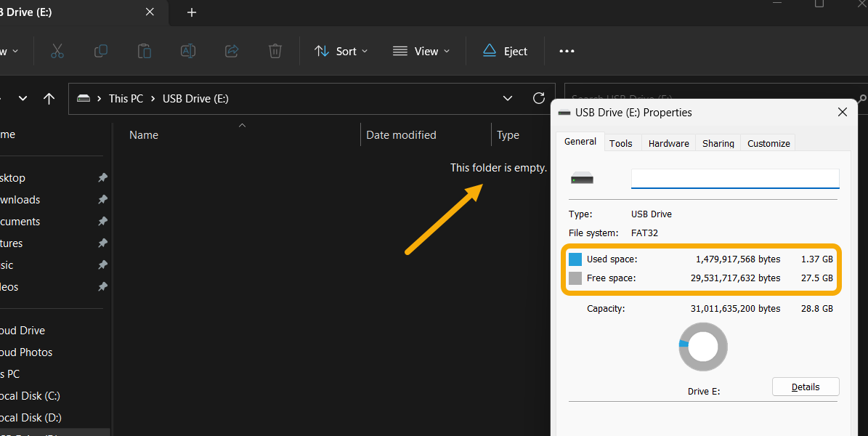
Task: Open the See more (ellipsis) toolbar icon
Action: click(x=567, y=51)
